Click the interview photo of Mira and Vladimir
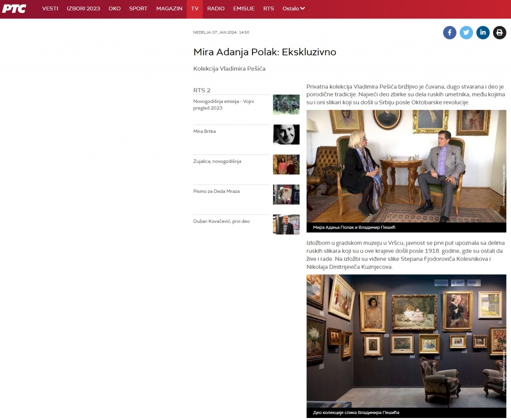The image size is (511, 420). tap(406, 166)
